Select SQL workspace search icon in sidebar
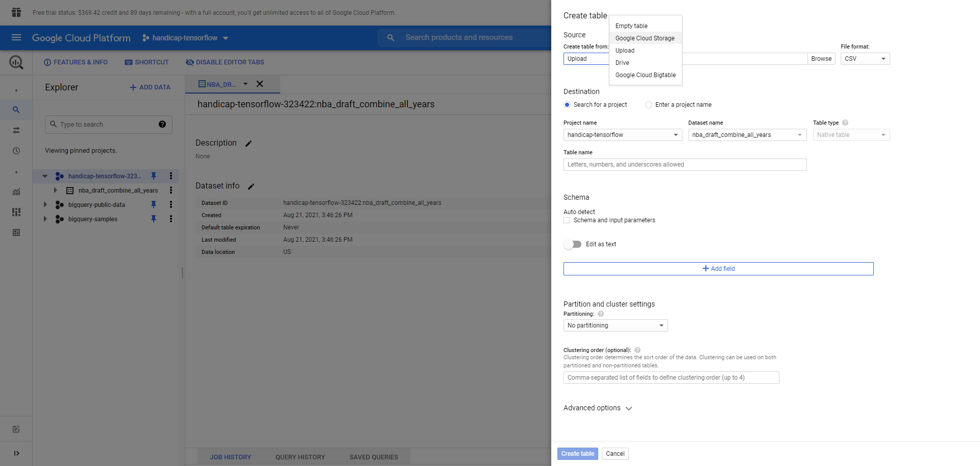980x466 pixels. 16,110
